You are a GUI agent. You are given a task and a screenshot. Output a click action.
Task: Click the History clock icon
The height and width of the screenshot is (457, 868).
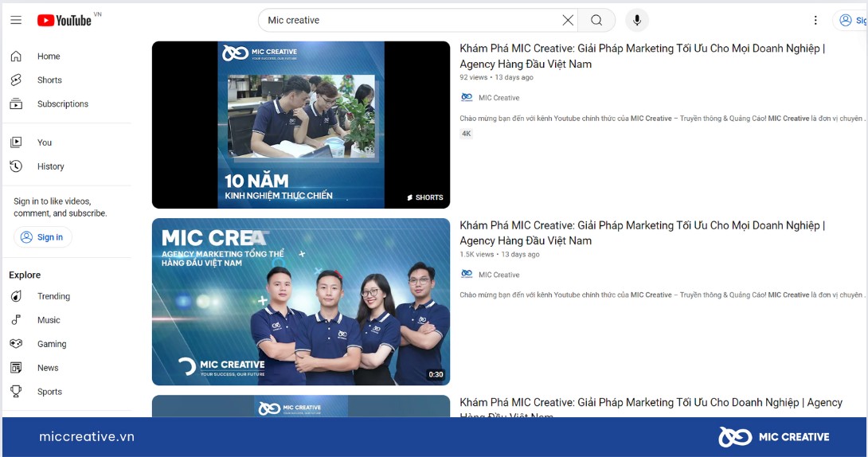[x=16, y=166]
